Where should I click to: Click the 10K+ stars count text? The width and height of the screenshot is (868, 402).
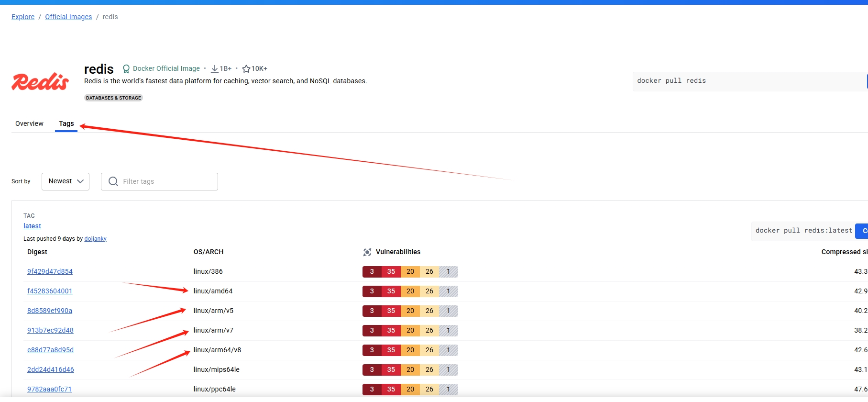click(x=259, y=69)
